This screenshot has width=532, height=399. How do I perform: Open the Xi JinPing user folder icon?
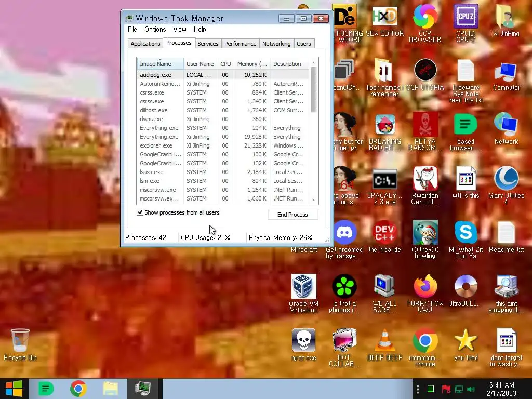point(506,20)
